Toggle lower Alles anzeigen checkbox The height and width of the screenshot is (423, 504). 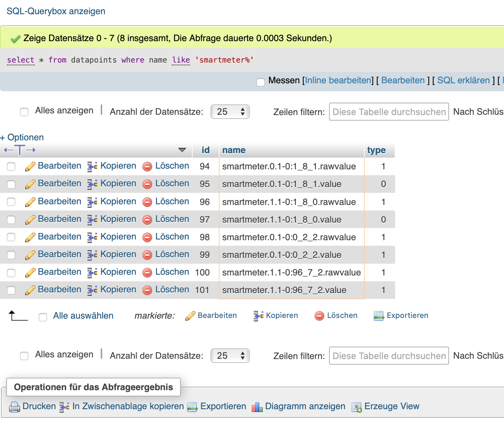click(24, 356)
